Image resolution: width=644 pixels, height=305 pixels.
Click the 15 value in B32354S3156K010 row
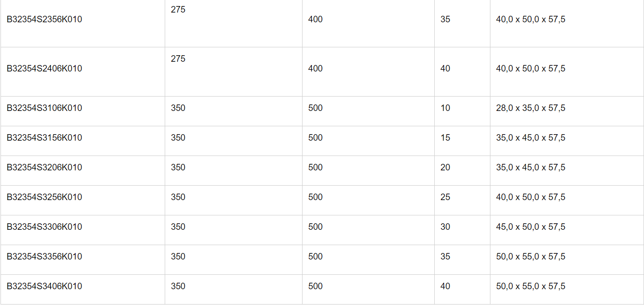(x=445, y=138)
